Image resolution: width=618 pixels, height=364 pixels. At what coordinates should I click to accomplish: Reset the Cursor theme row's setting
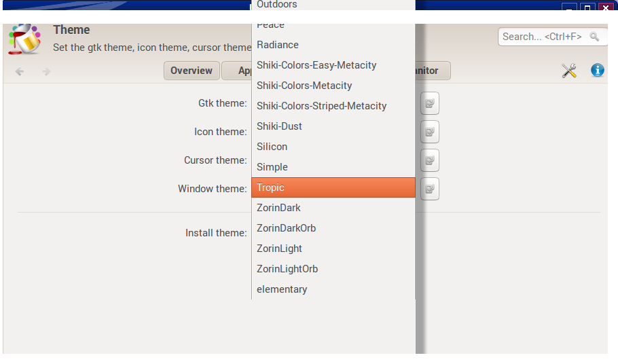point(430,160)
